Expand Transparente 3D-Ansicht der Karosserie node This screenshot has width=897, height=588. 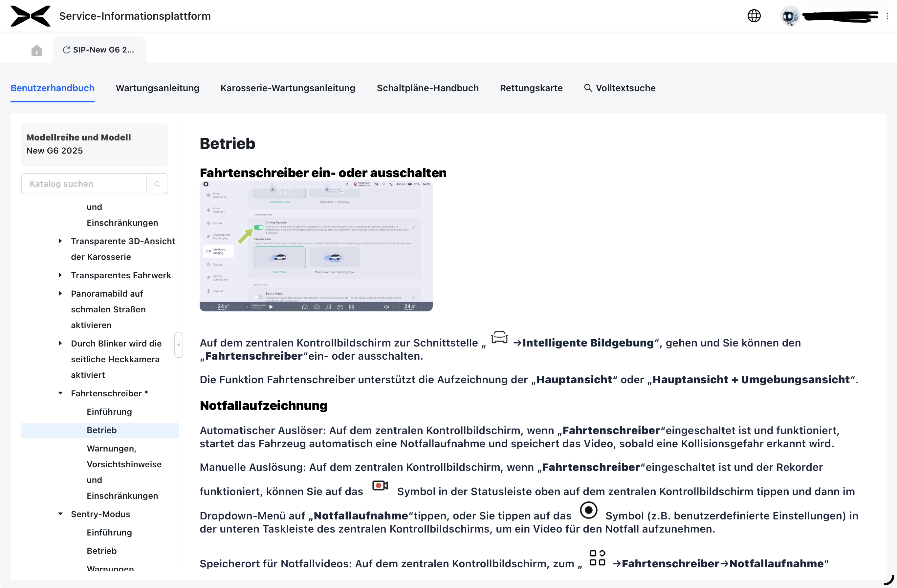coord(60,241)
